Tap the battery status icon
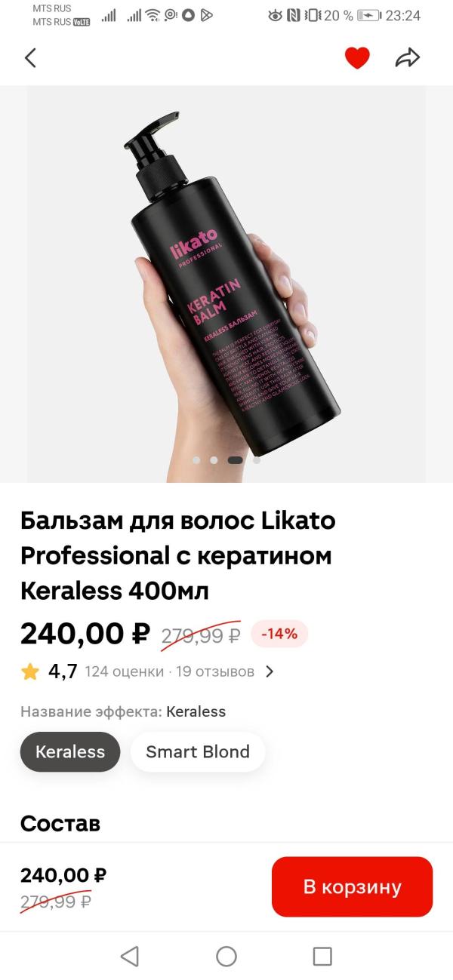 click(369, 15)
